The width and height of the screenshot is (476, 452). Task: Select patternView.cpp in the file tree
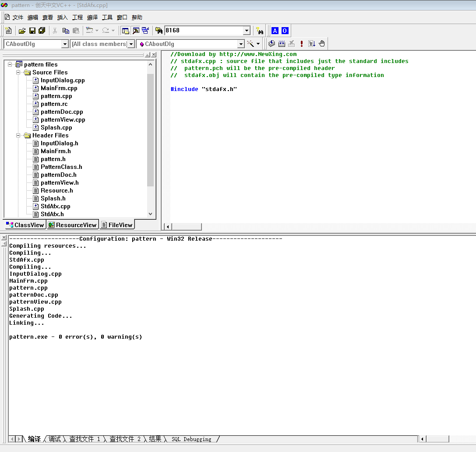click(x=63, y=119)
